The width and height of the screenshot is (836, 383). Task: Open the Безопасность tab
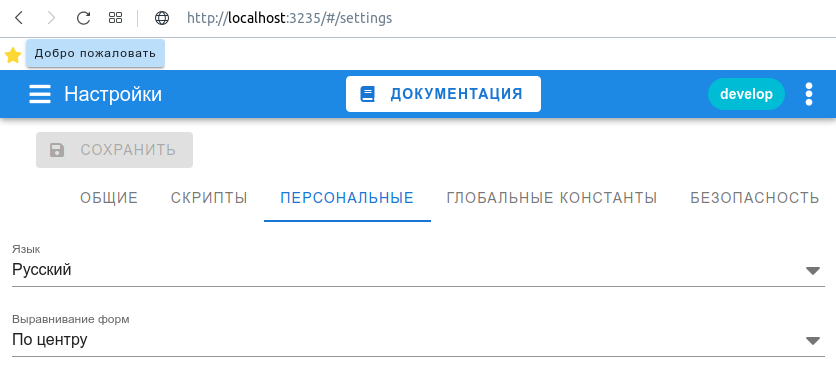pyautogui.click(x=754, y=198)
